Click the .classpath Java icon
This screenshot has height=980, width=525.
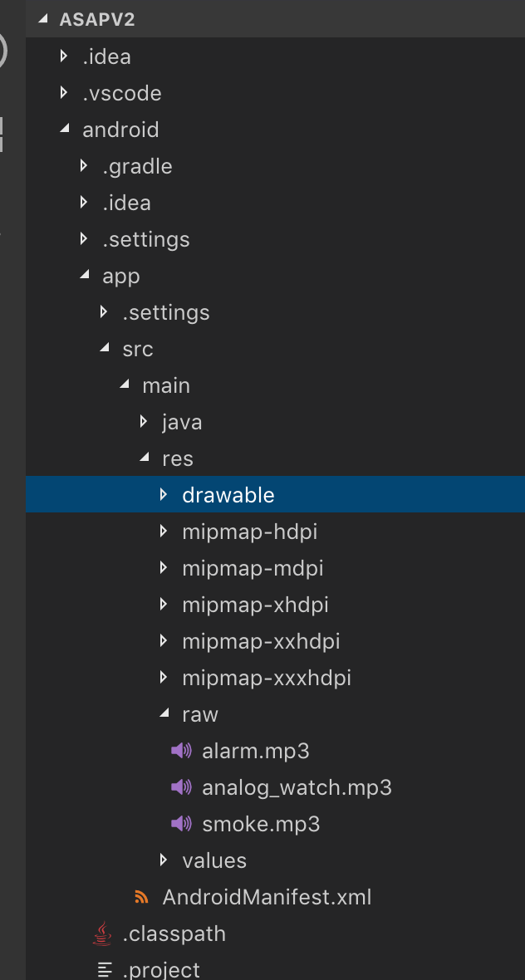[102, 933]
